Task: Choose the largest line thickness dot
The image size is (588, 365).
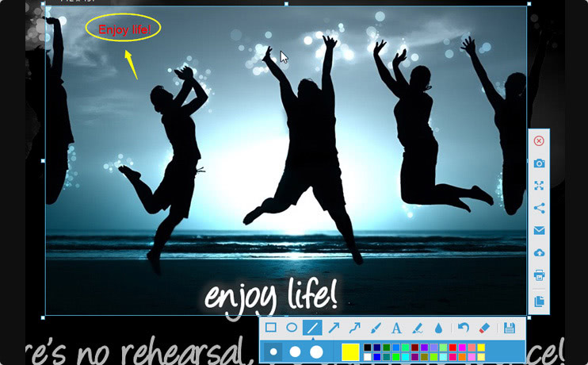Action: (x=316, y=352)
